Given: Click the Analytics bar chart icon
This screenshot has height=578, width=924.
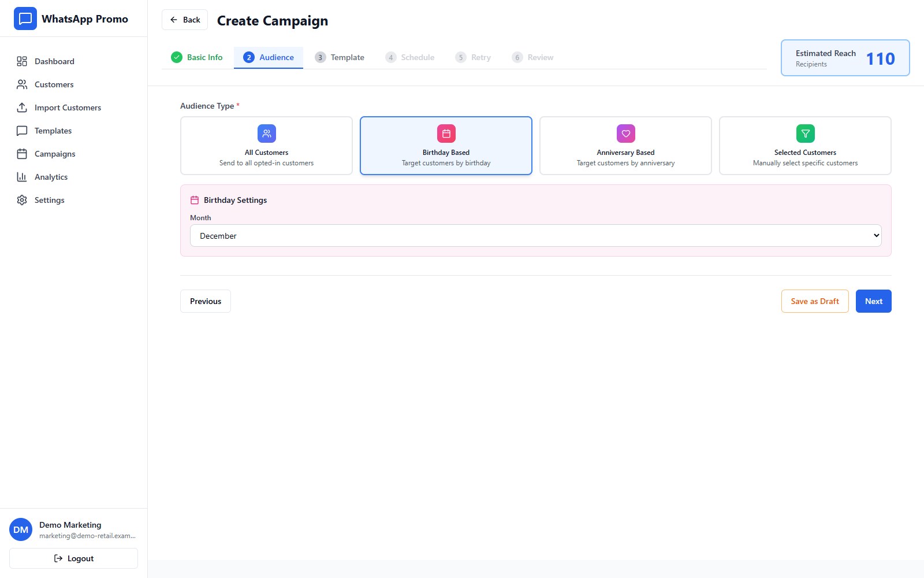Looking at the screenshot, I should tap(22, 177).
